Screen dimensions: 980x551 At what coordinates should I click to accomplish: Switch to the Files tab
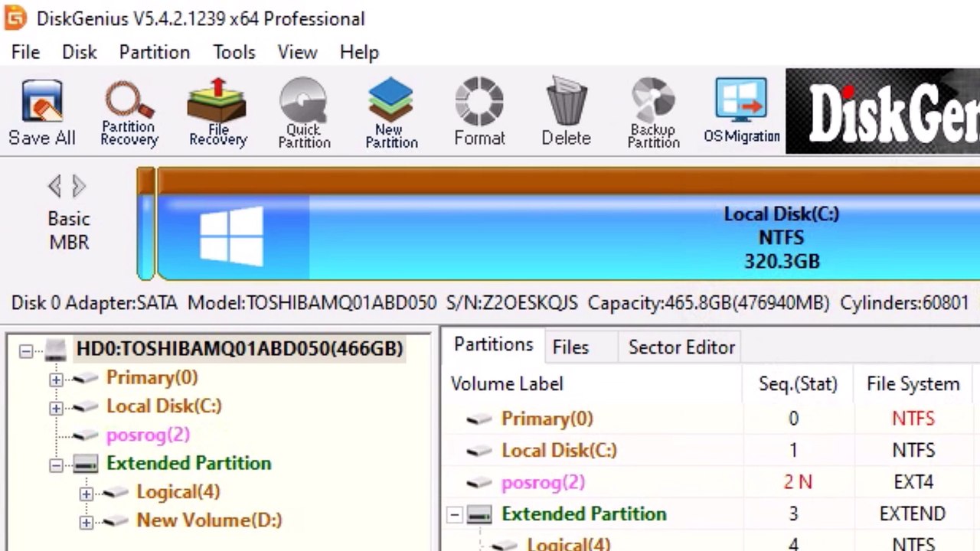coord(570,347)
